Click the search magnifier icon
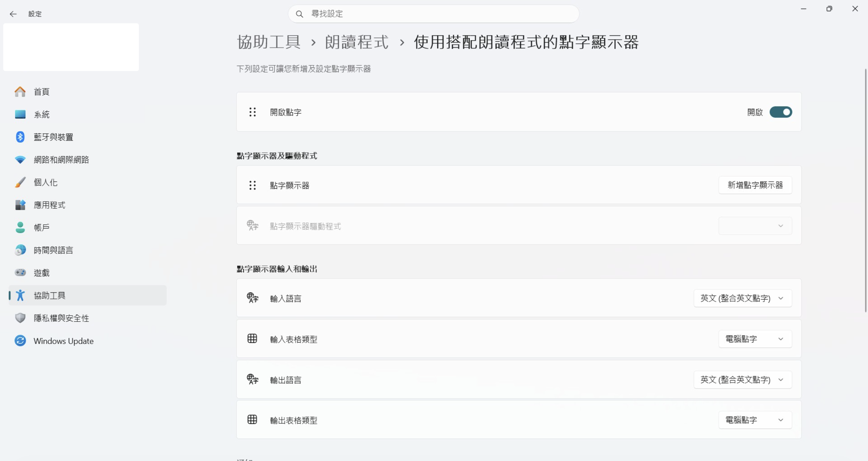 pos(299,14)
